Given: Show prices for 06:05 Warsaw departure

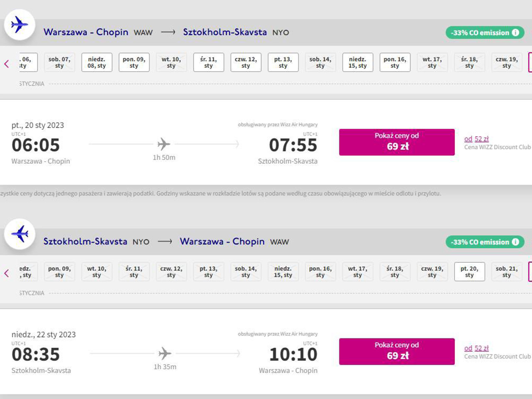Looking at the screenshot, I should [397, 142].
